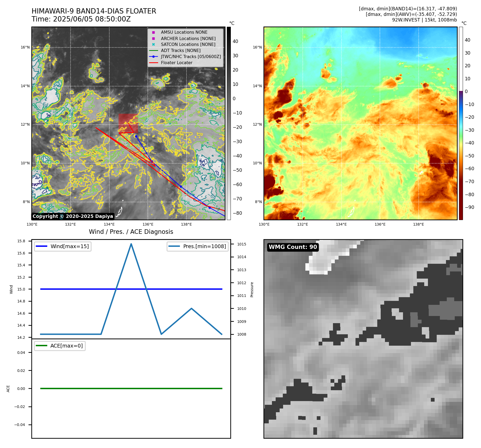The width and height of the screenshot is (481, 448).
Task: Click the ARCHER Locations [NONE] legend entry
Action: click(188, 38)
